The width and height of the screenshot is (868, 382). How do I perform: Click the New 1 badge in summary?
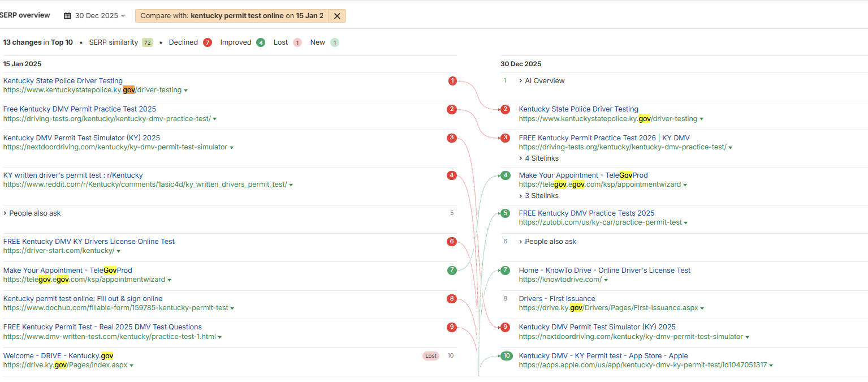click(334, 42)
